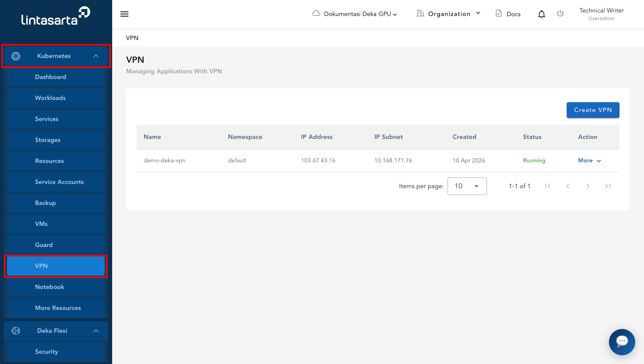
Task: Go to the last page arrow
Action: (x=608, y=186)
